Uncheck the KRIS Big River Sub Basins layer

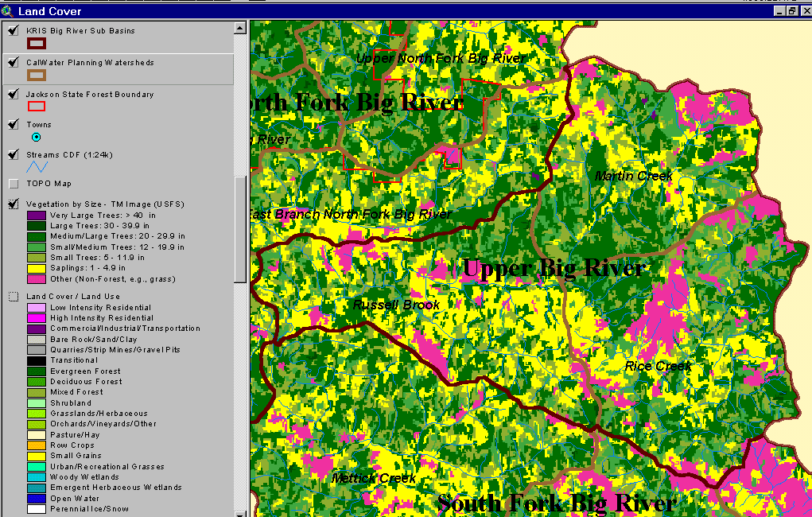pos(14,30)
